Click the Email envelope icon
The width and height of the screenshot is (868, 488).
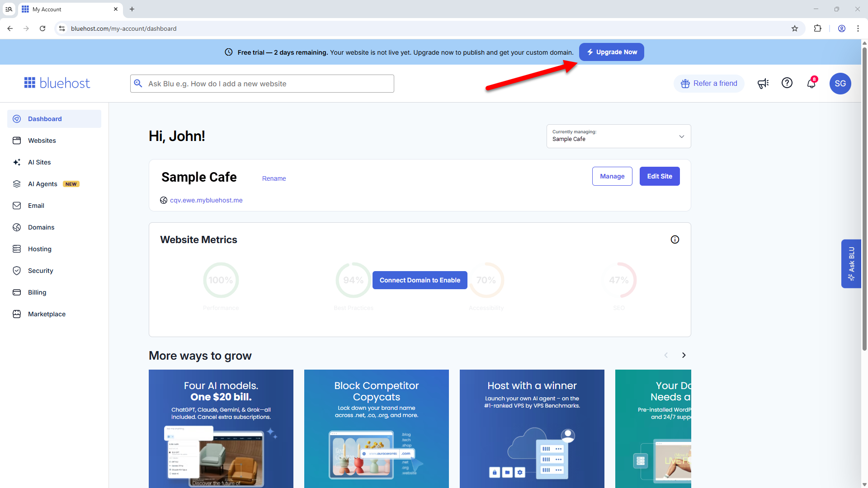(17, 206)
